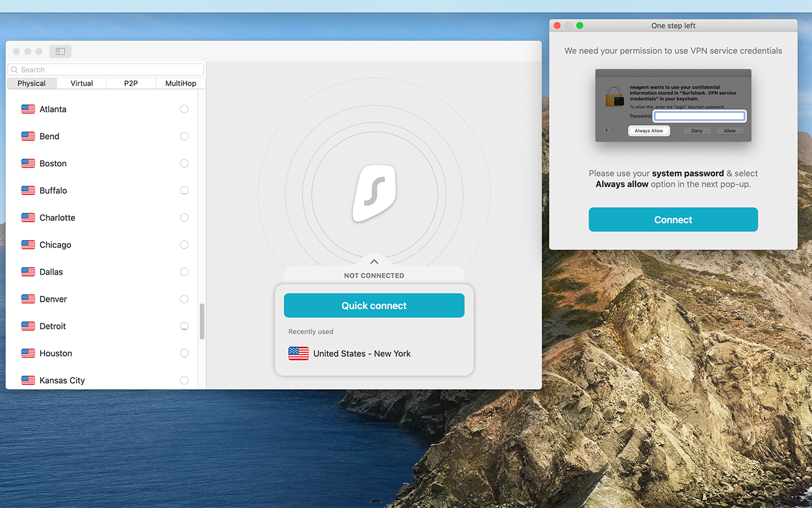Click the Search locations field
This screenshot has width=812, height=508.
(x=106, y=70)
